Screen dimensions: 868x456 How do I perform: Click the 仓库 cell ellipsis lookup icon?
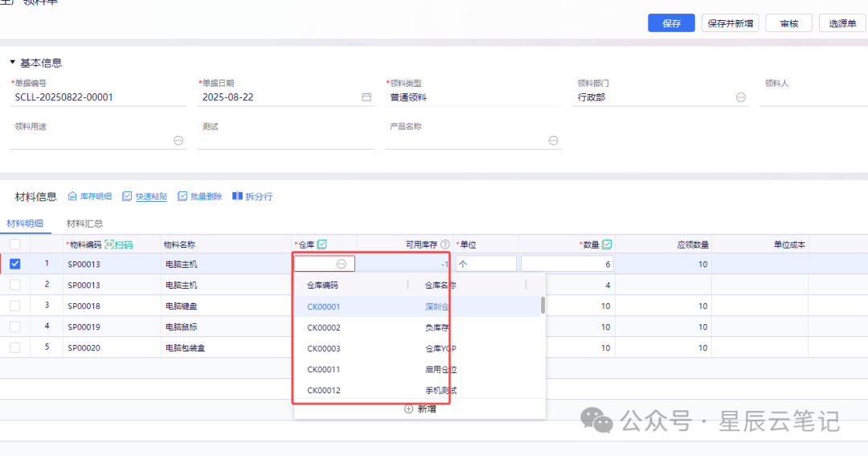tap(342, 265)
